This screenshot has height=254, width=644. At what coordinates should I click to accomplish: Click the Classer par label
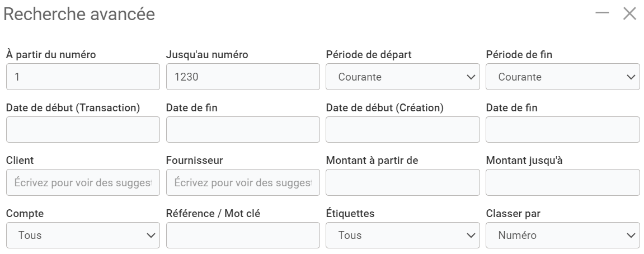click(513, 214)
